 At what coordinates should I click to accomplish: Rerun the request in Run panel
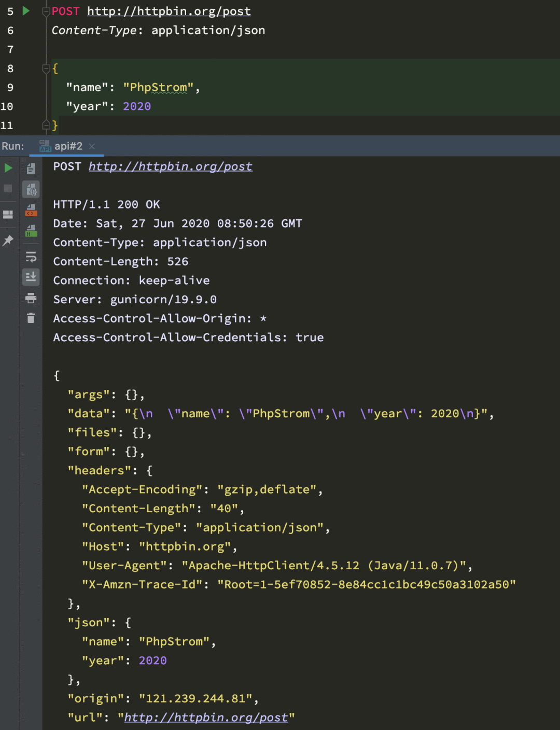8,168
